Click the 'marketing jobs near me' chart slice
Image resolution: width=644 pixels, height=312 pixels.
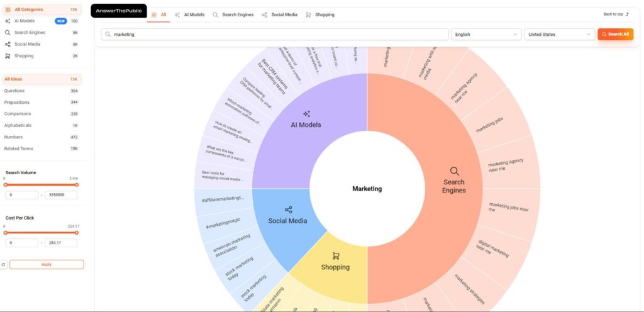coord(509,207)
